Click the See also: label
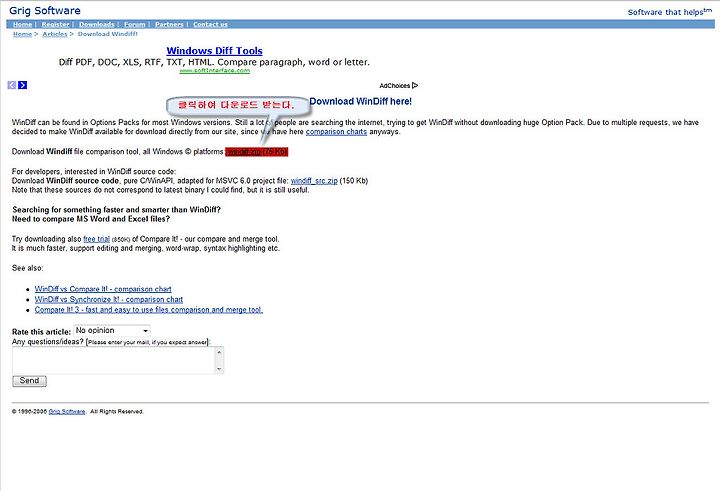 click(28, 268)
